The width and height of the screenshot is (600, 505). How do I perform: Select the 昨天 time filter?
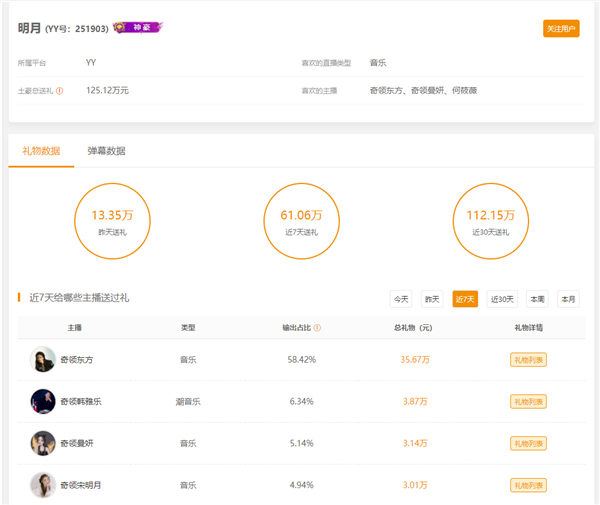coord(432,299)
